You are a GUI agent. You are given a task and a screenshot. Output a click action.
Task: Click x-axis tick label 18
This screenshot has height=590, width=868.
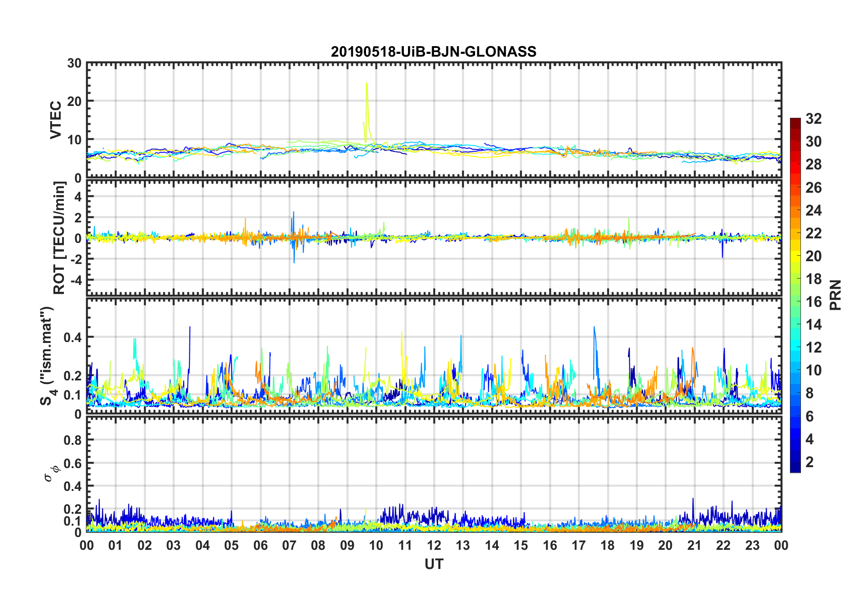click(607, 546)
